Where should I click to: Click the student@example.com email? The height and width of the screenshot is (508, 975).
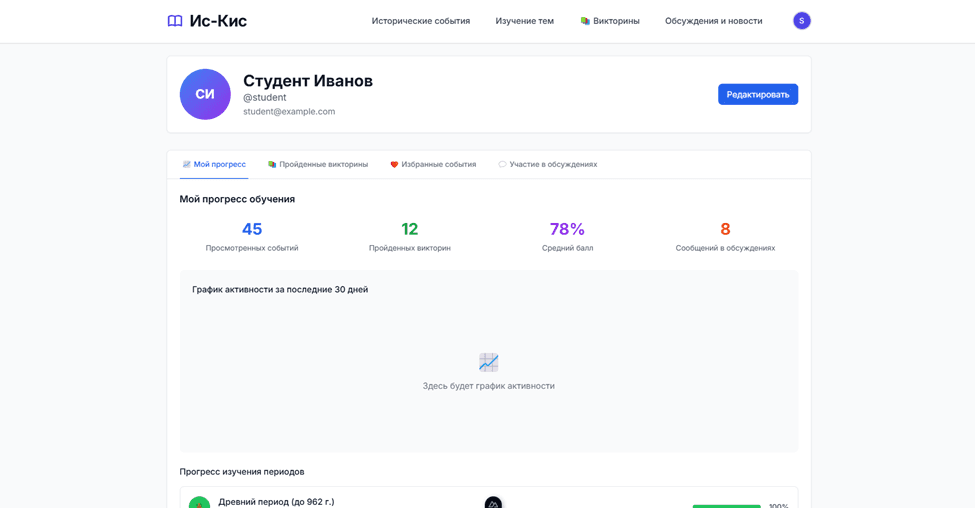click(x=289, y=112)
